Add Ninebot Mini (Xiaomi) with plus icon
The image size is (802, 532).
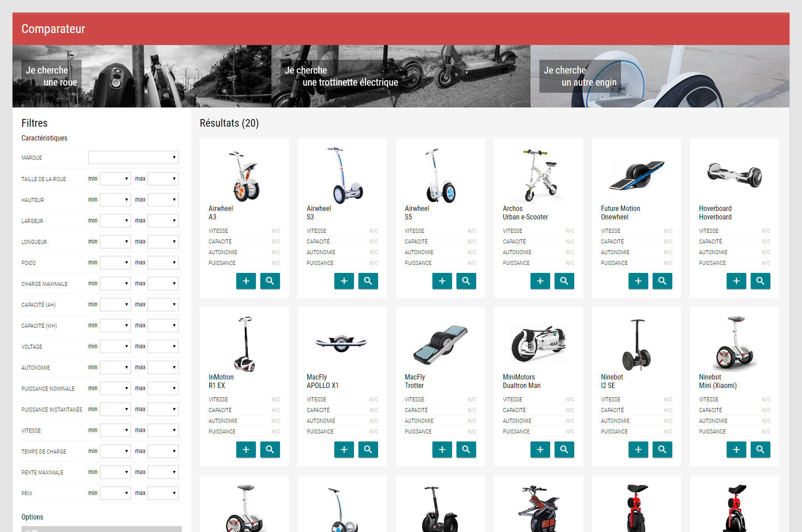pyautogui.click(x=736, y=450)
